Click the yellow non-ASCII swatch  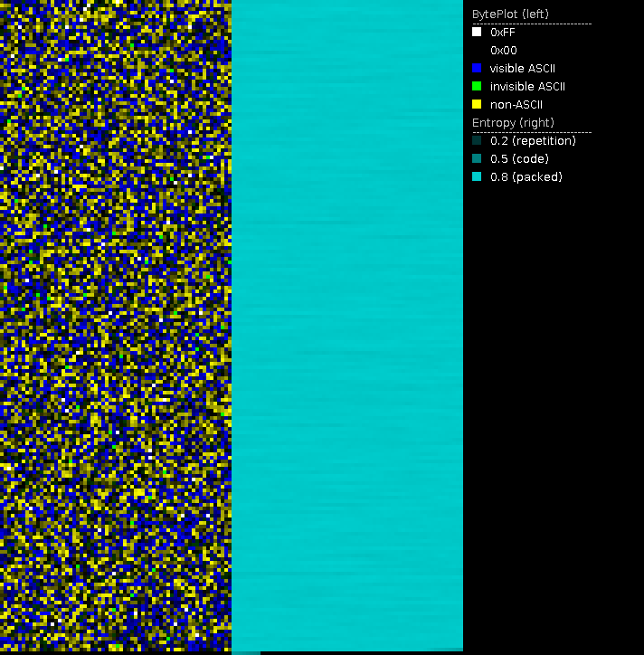tap(477, 104)
